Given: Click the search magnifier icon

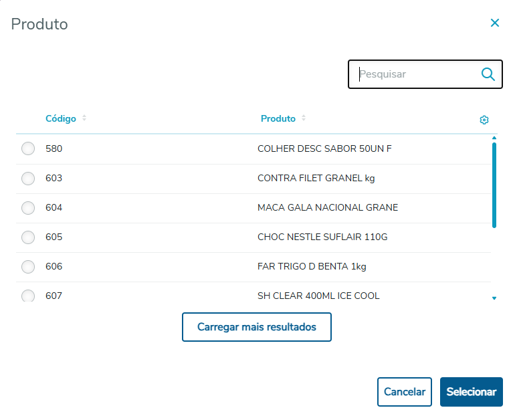Looking at the screenshot, I should tap(488, 74).
